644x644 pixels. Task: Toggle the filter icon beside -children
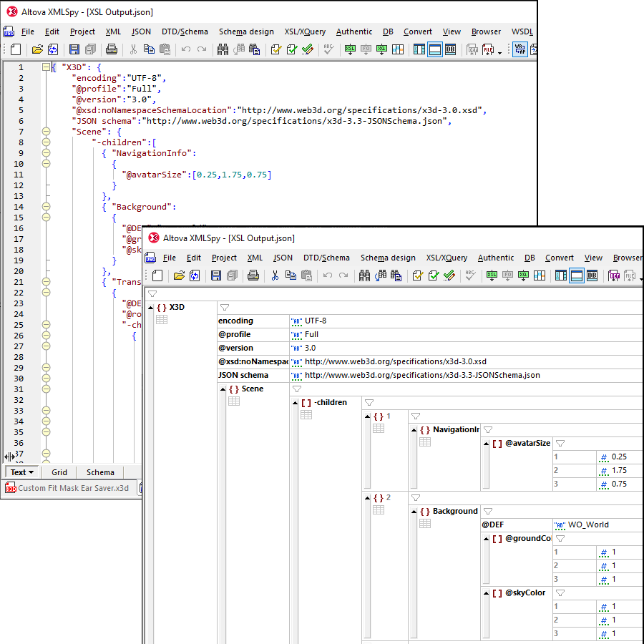(x=370, y=403)
